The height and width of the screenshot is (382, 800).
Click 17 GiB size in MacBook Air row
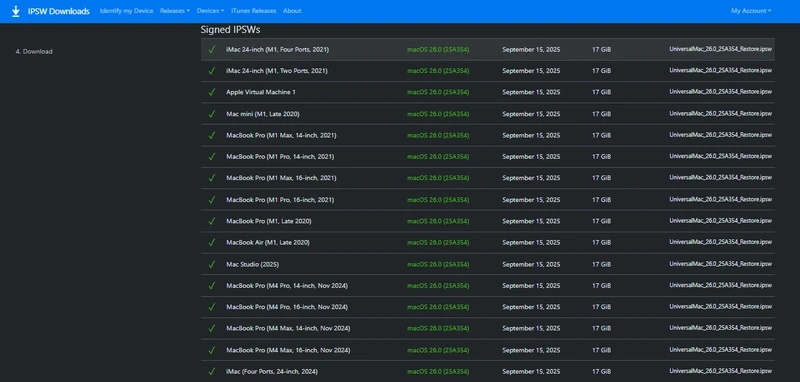pos(602,243)
